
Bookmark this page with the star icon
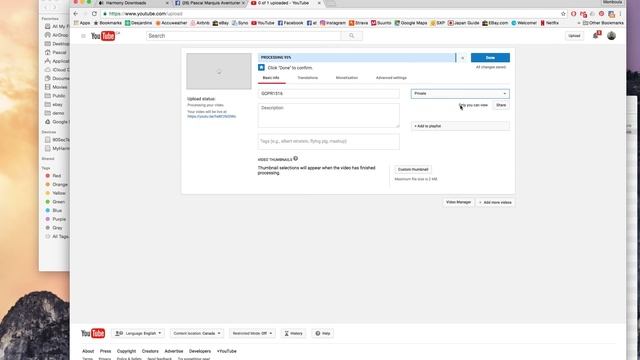pyautogui.click(x=563, y=13)
